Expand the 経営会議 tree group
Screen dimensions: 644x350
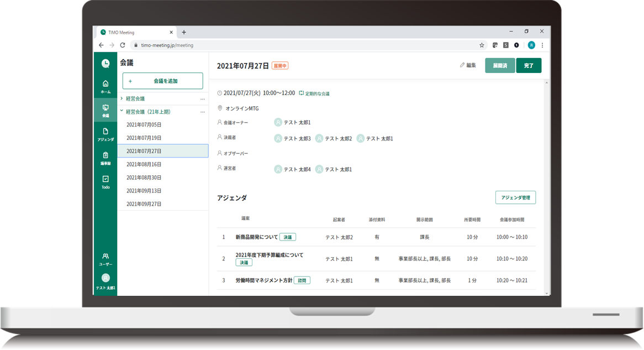pyautogui.click(x=122, y=99)
